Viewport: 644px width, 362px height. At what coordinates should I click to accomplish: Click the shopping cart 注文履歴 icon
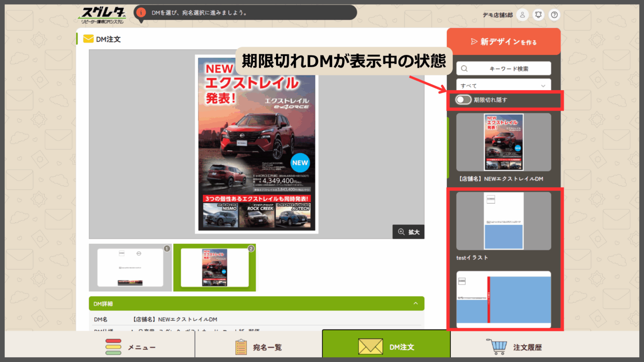pos(497,347)
